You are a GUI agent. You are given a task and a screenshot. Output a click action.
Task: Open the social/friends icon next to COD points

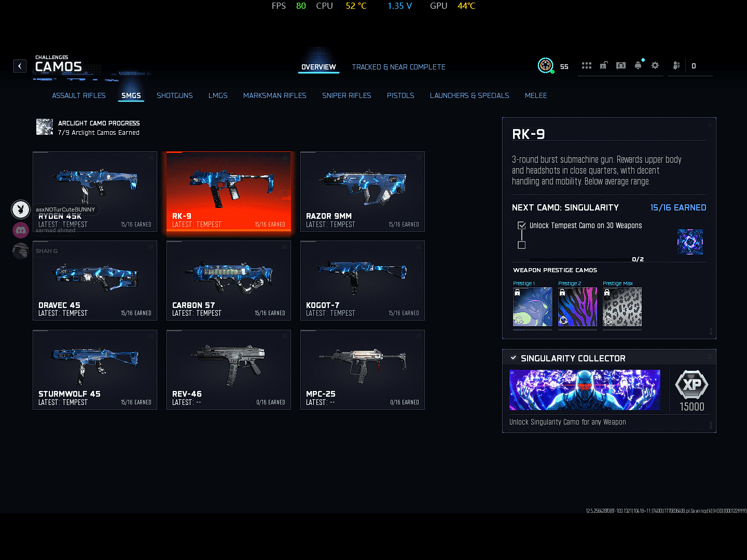pos(676,65)
